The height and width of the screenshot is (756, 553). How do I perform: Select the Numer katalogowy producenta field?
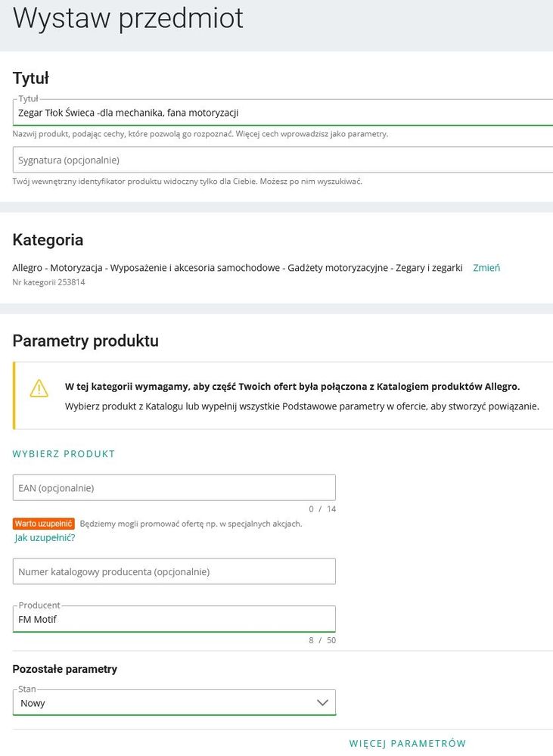[x=174, y=572]
